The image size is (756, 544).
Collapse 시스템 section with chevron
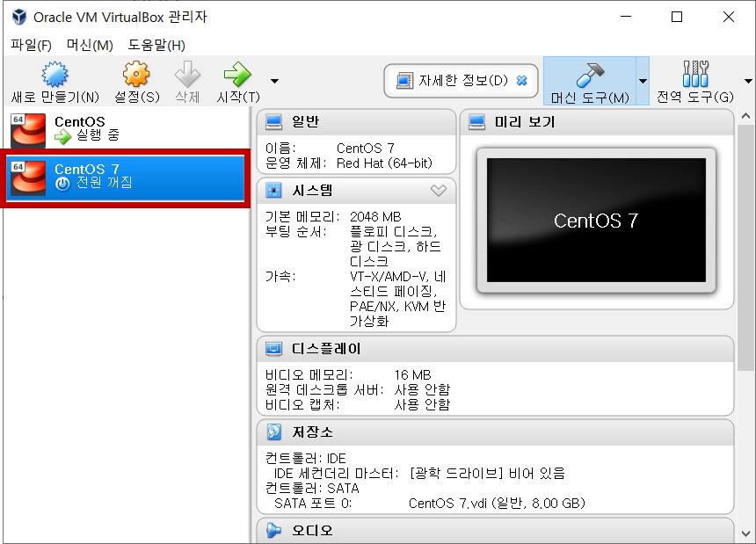[439, 191]
